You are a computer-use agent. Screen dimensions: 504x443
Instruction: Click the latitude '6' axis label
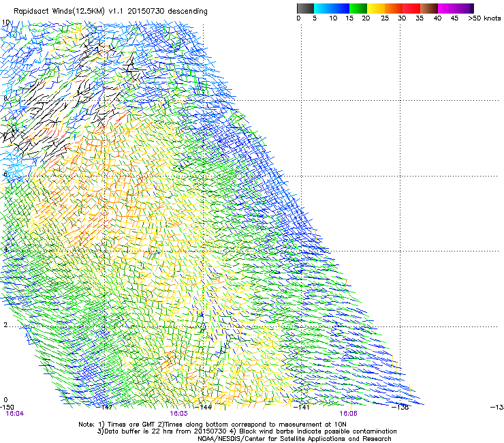click(5, 174)
